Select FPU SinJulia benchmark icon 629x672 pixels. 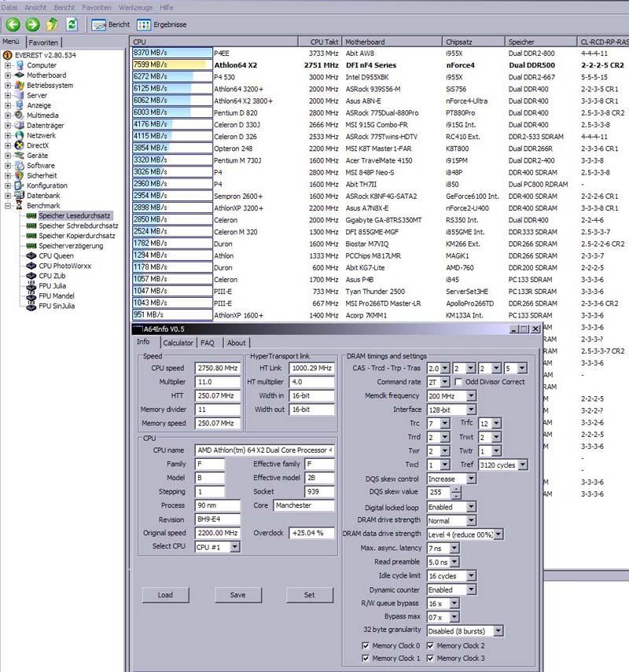pyautogui.click(x=31, y=306)
